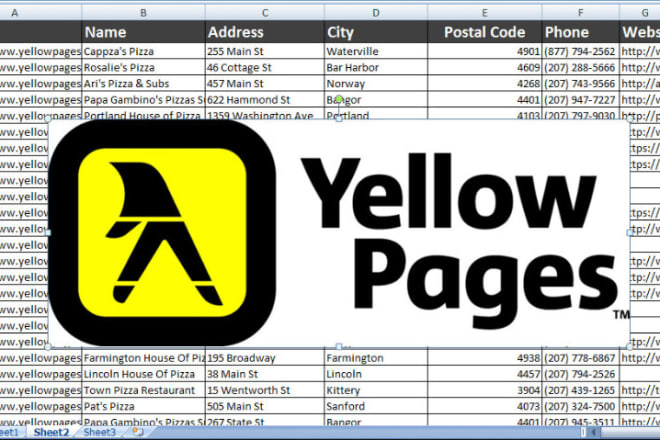
Task: Click the horizontal scrollbar track at bottom
Action: click(630, 432)
